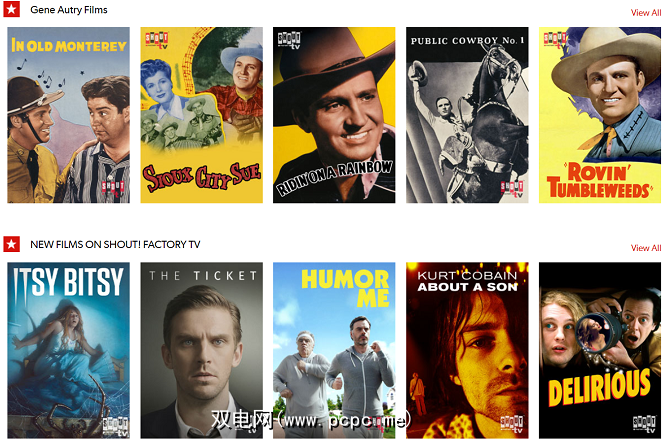Open the Itsy Bitsy movie thumbnail

[68, 350]
